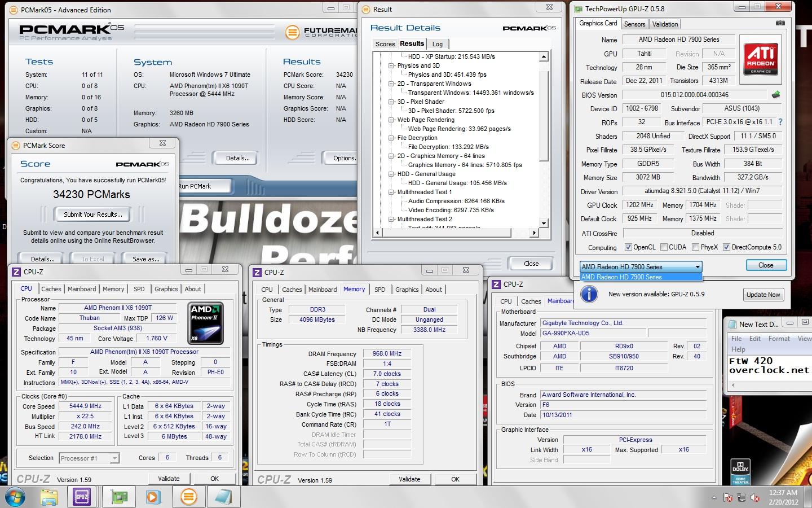Collapse the HDD - General Usage node
This screenshot has height=508, width=812.
(x=391, y=174)
